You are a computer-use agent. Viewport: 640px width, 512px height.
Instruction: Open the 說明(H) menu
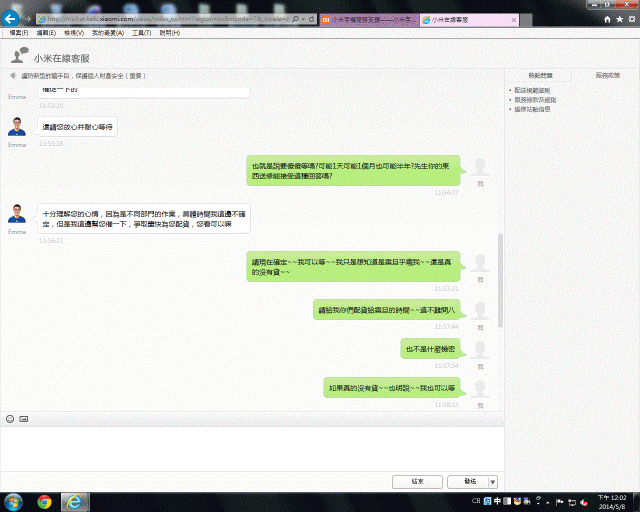coord(170,33)
